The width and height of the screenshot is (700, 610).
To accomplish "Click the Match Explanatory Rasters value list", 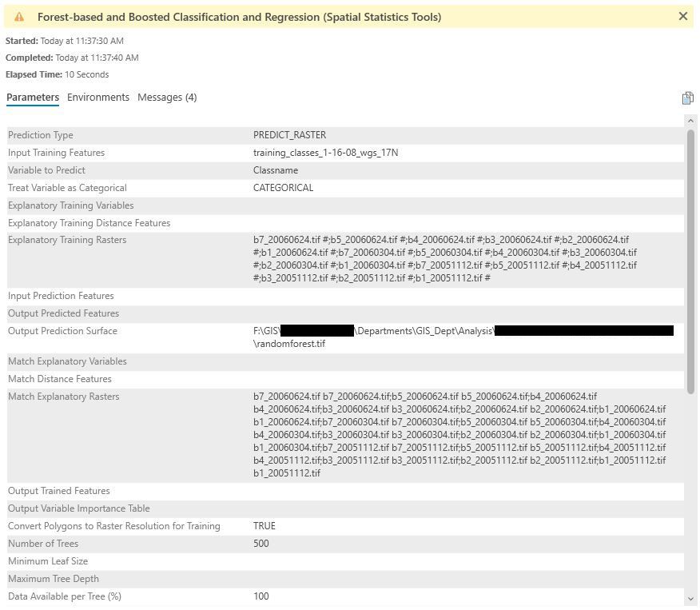I will (x=459, y=435).
